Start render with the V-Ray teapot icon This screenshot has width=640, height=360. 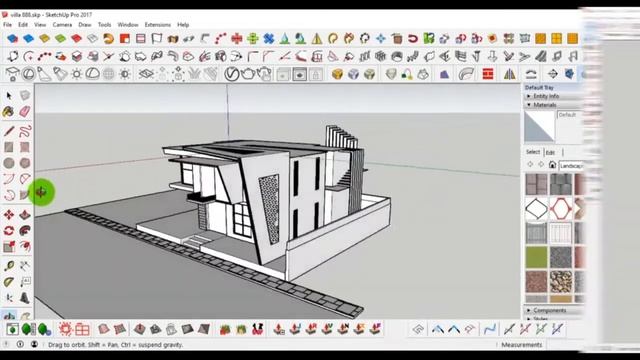click(x=248, y=74)
